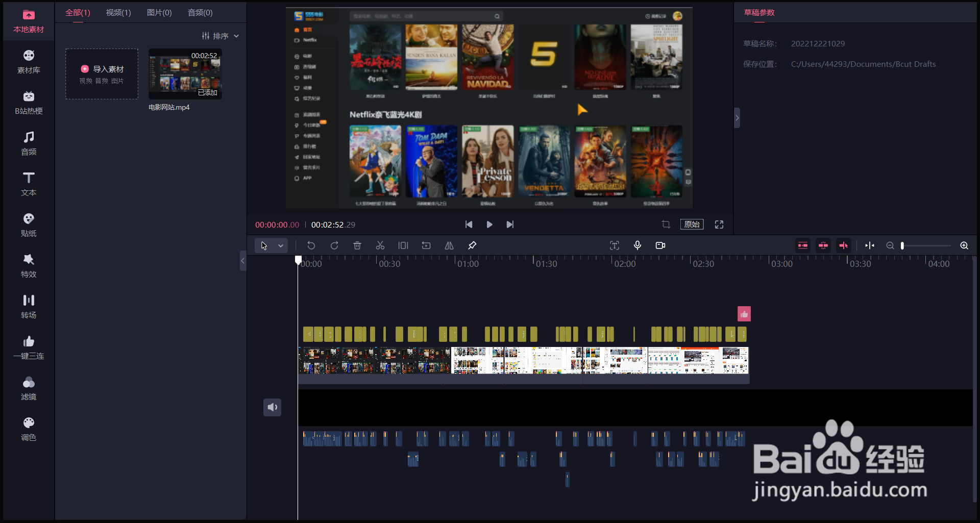The height and width of the screenshot is (523, 980).
Task: Toggle linked audio preview
Action: (844, 246)
